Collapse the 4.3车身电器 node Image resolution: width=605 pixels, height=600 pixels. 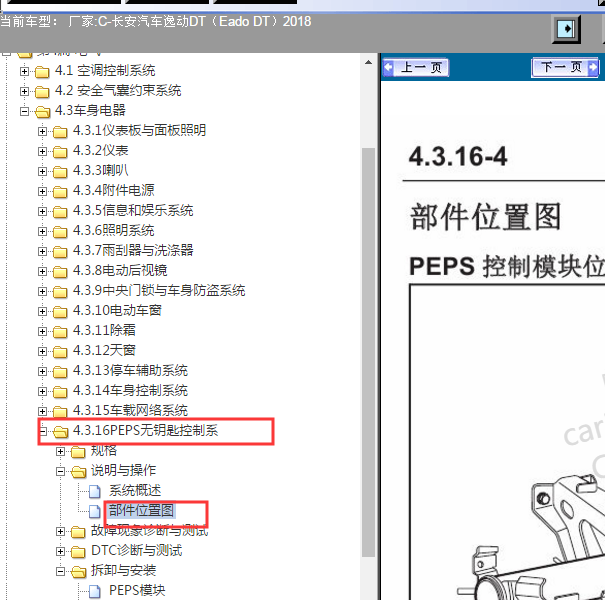tap(24, 112)
